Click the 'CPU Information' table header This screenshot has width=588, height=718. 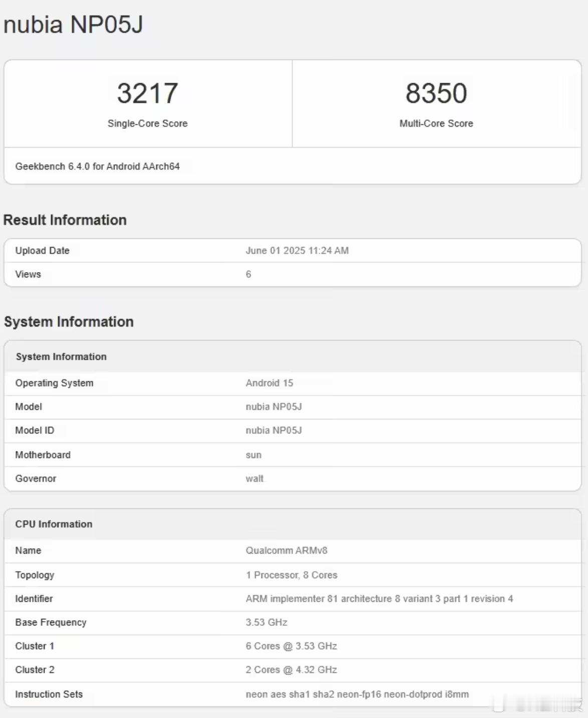click(54, 524)
